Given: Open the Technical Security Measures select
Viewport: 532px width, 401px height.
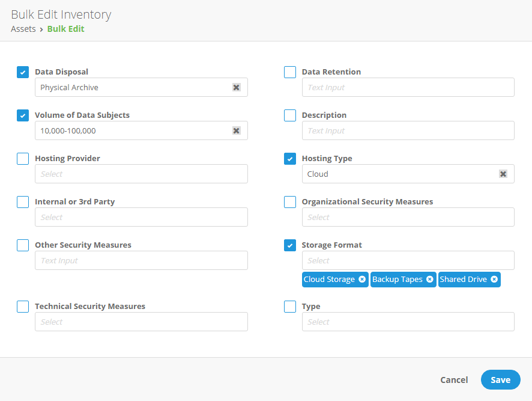Looking at the screenshot, I should click(x=141, y=322).
